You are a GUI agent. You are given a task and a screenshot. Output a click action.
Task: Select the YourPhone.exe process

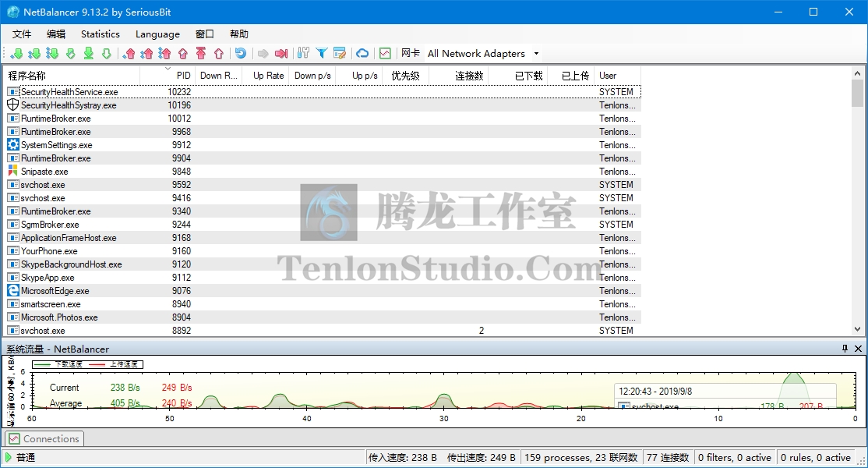click(x=323, y=251)
